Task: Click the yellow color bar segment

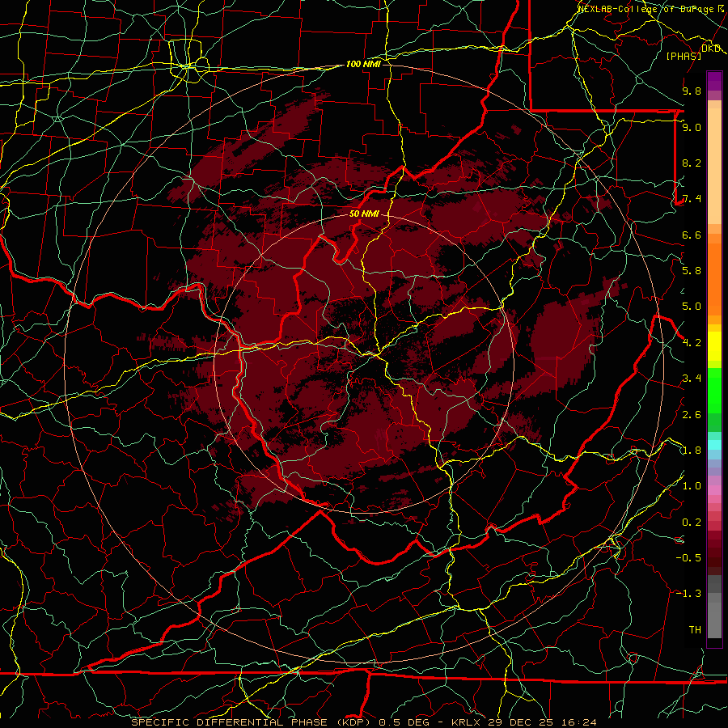Action: point(714,346)
